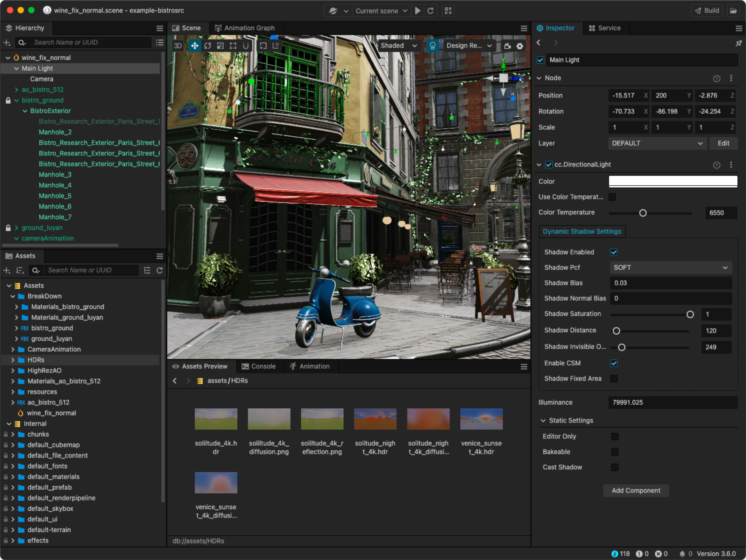Toggle Shadow Enabled checkbox

[x=615, y=251]
